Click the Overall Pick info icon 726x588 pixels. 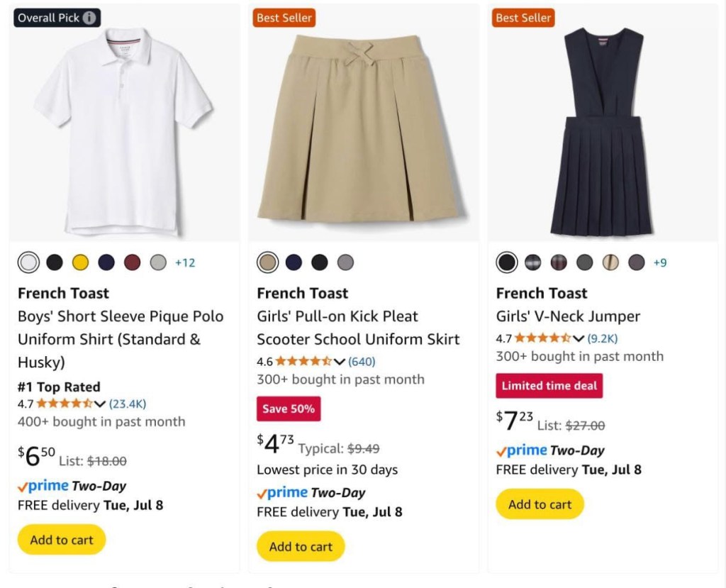89,18
